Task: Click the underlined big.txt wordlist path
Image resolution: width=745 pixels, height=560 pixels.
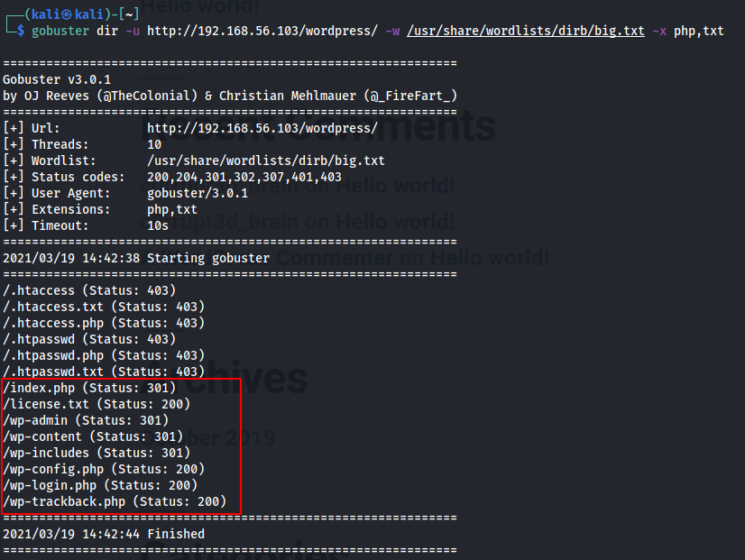Action: [x=526, y=31]
